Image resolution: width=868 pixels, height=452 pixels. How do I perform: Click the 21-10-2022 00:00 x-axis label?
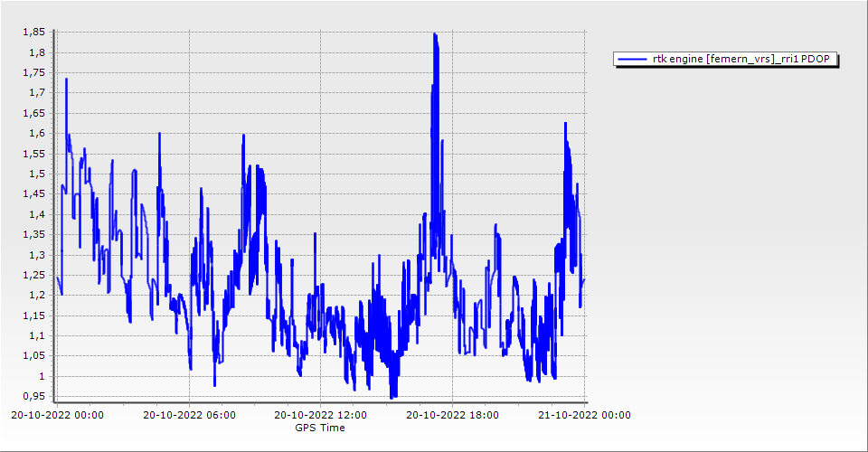coord(585,416)
